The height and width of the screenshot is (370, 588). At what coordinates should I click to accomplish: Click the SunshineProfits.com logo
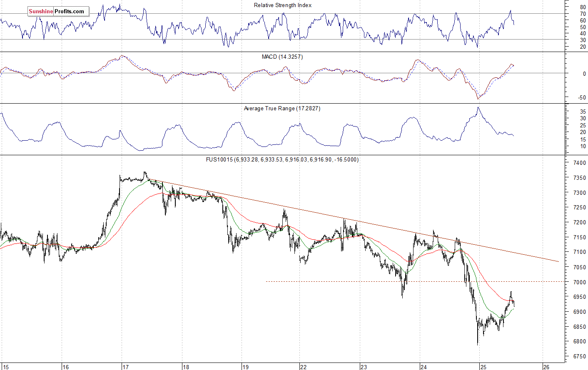(58, 11)
